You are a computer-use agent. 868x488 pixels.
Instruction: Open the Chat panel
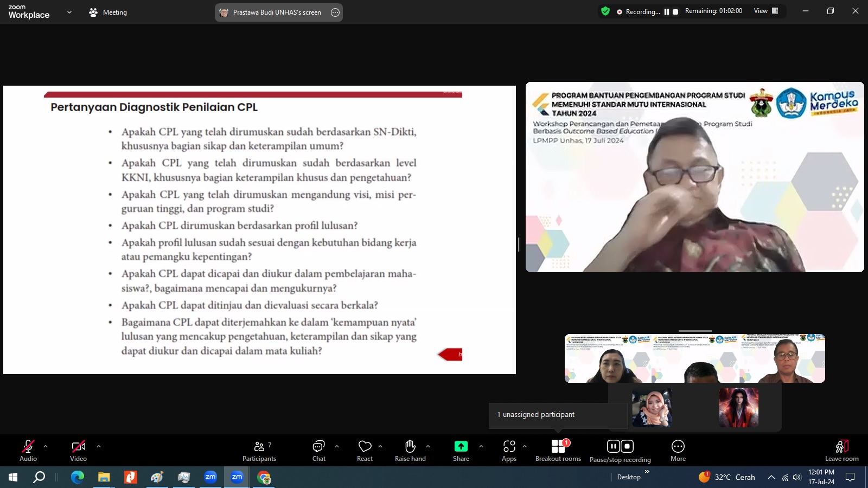[318, 450]
